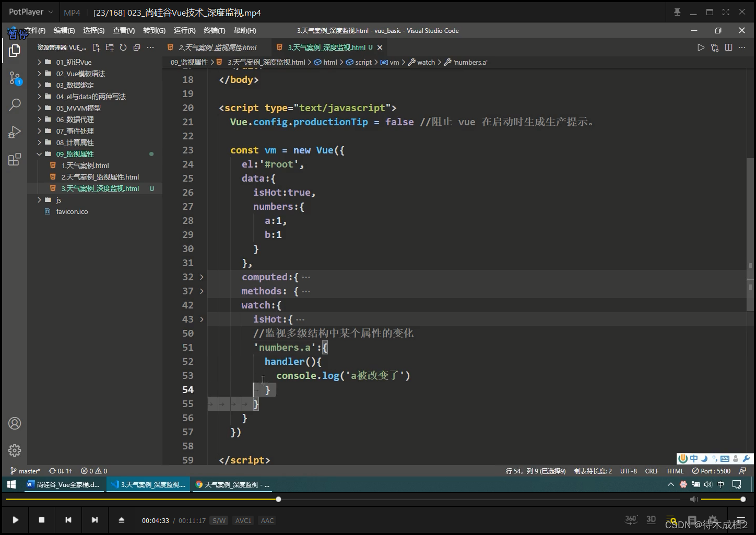Open the 文件(F) menu
The image size is (756, 535).
point(34,31)
